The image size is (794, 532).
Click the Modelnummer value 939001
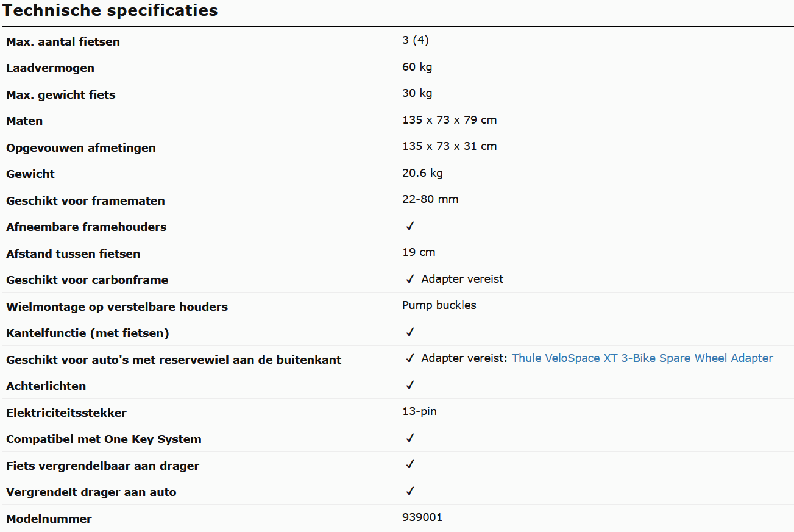coord(422,517)
